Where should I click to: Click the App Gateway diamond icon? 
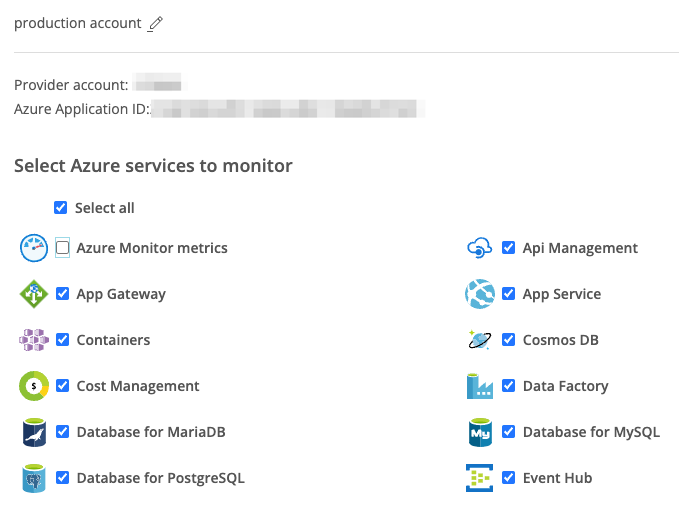click(x=34, y=294)
